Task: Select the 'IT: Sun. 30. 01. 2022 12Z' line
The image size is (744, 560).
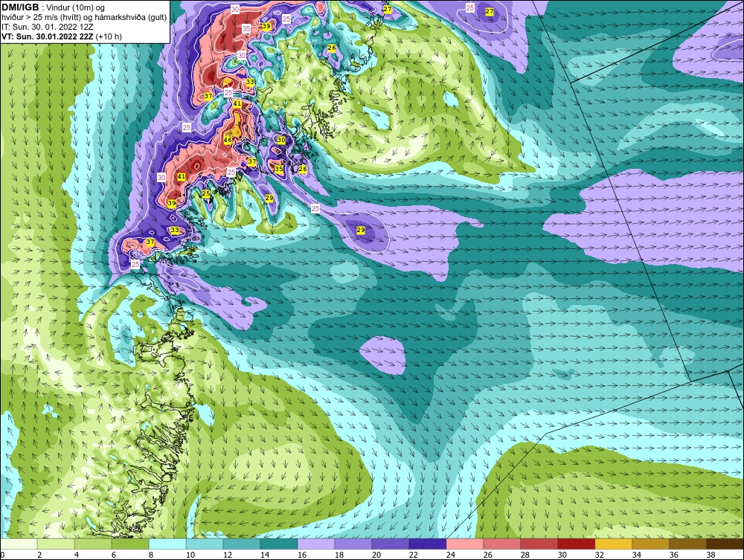Action: (48, 27)
